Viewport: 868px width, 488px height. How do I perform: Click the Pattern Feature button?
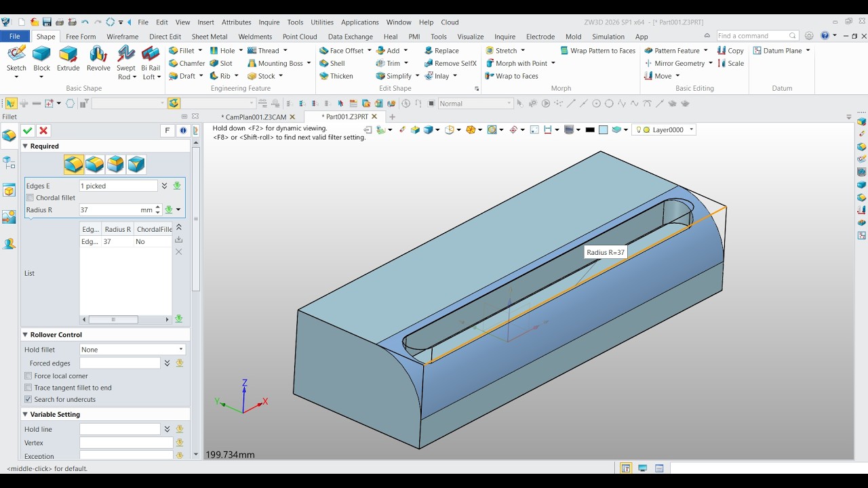(671, 50)
